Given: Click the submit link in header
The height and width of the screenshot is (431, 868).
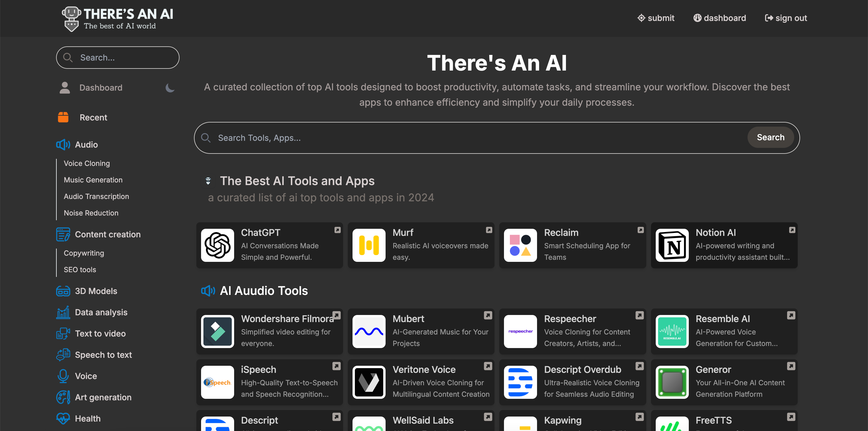Looking at the screenshot, I should click(656, 18).
